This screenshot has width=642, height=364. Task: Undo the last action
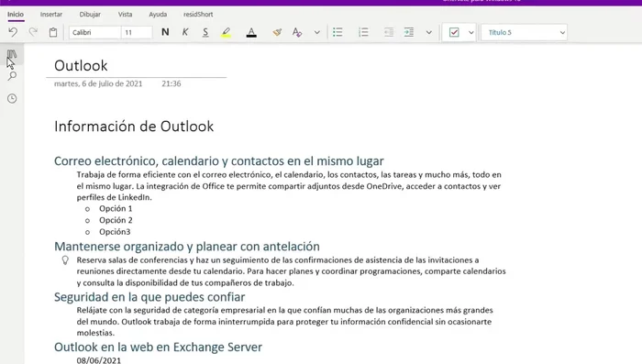pos(13,32)
